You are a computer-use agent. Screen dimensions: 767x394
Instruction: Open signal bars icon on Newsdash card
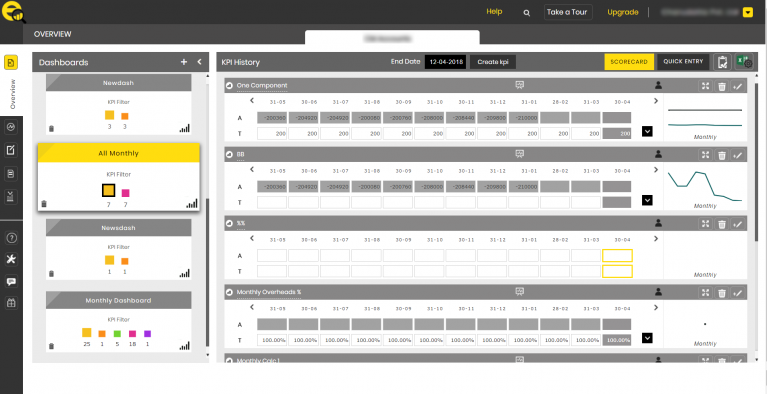tap(184, 273)
